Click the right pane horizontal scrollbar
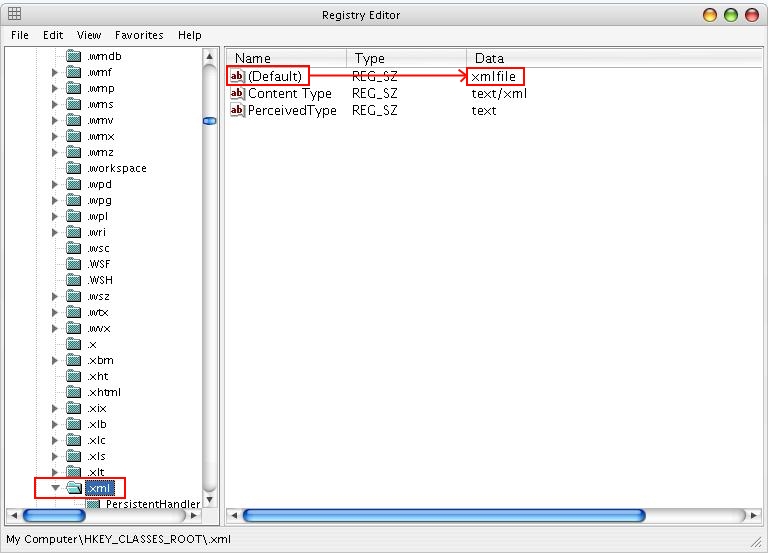Viewport: 768px width, 553px height. tap(443, 516)
